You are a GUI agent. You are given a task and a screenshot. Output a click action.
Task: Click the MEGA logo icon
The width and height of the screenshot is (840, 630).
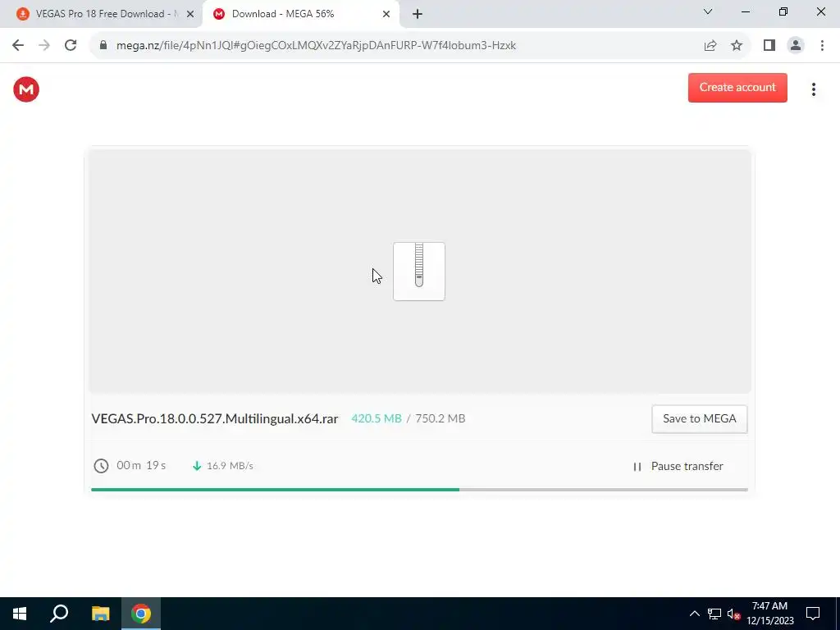[x=26, y=89]
